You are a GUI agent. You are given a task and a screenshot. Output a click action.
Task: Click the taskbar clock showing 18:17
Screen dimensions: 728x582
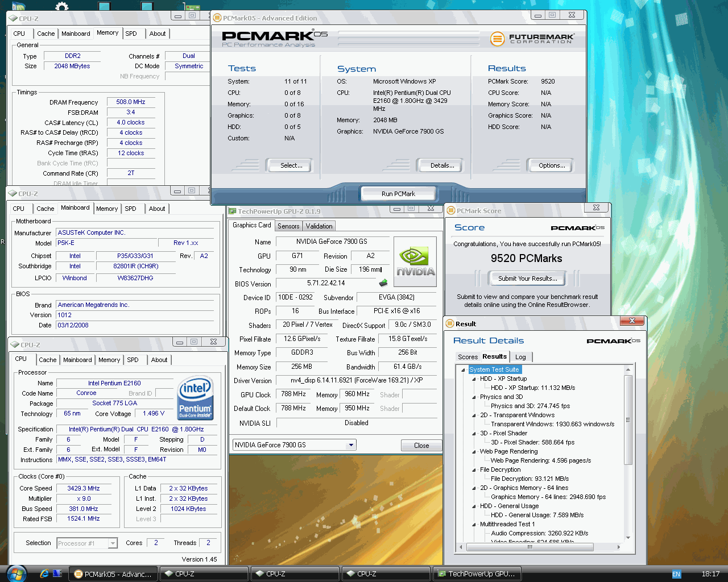tap(710, 574)
